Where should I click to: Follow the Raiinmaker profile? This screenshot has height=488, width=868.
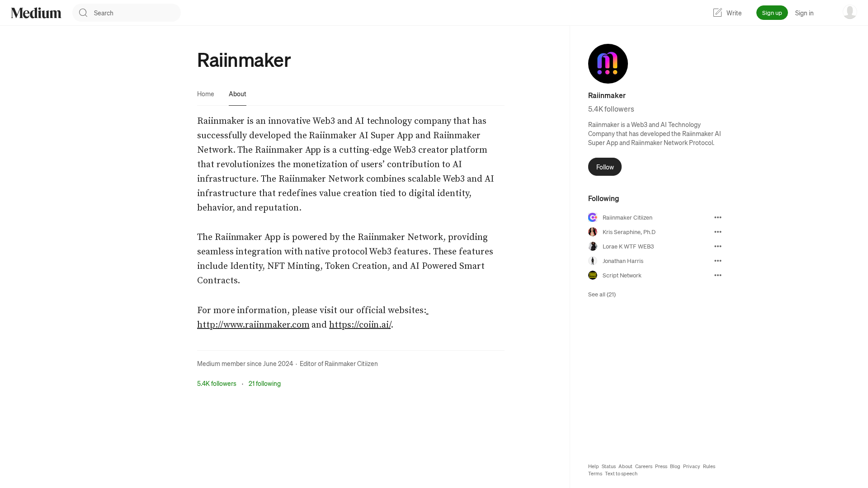[x=604, y=167]
